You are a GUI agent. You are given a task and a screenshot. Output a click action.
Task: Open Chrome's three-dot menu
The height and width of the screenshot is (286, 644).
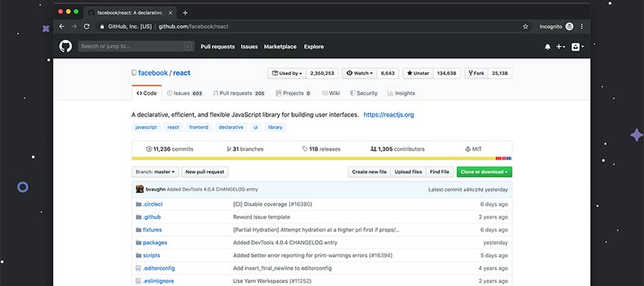click(x=582, y=26)
